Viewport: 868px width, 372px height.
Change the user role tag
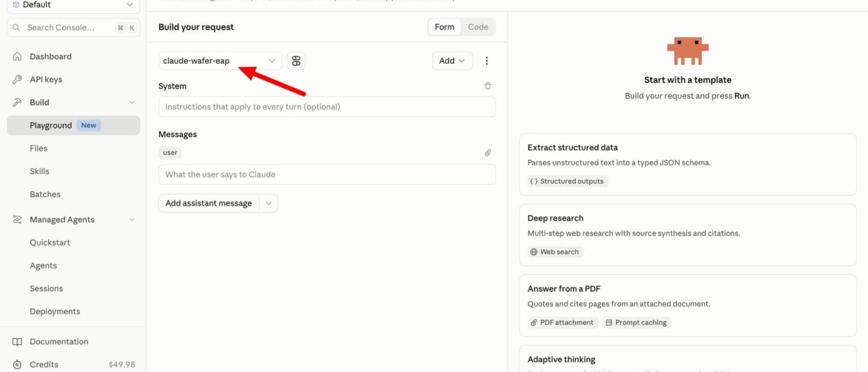coord(170,153)
